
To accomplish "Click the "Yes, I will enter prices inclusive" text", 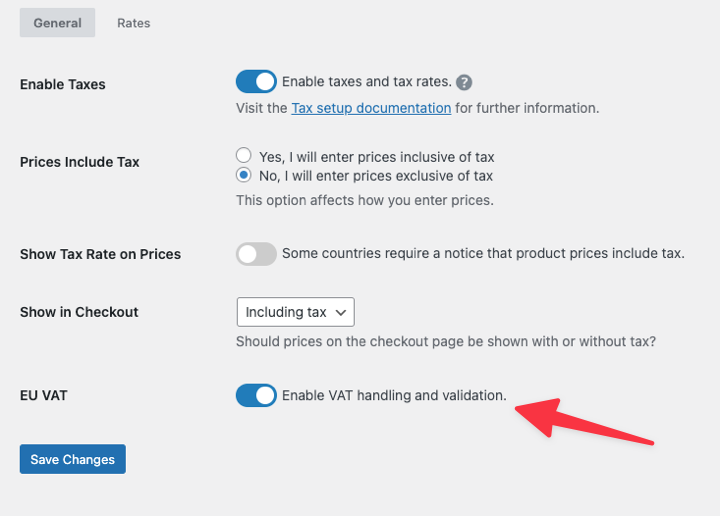I will point(377,157).
